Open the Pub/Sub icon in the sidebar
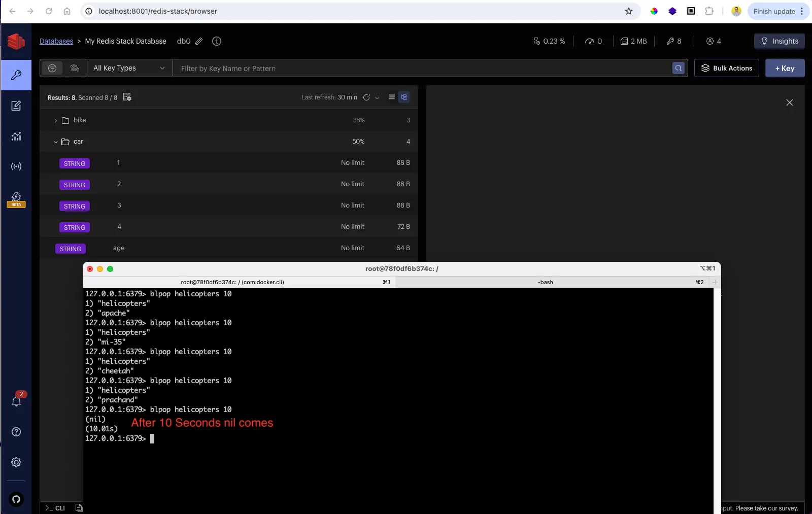The image size is (812, 514). [x=16, y=166]
